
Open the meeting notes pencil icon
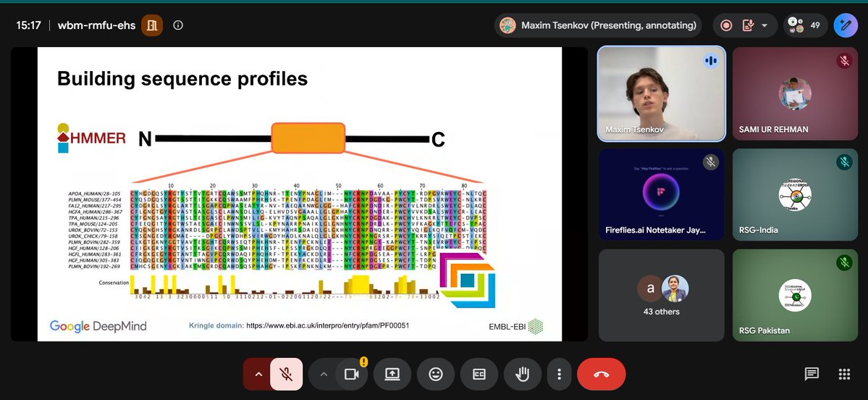[x=748, y=25]
